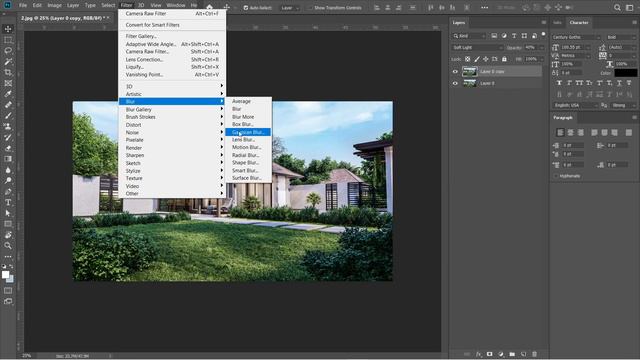Toggle Faux Bold text style
The height and width of the screenshot is (360, 640).
point(559,83)
